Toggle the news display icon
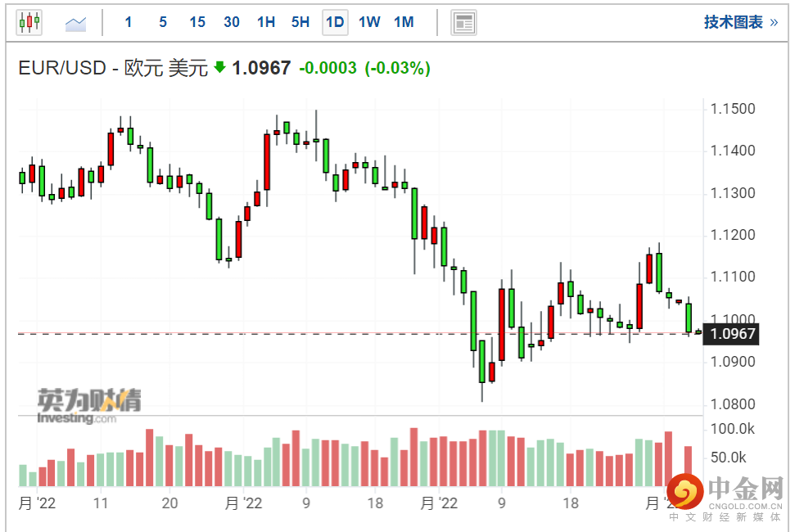 pyautogui.click(x=464, y=23)
